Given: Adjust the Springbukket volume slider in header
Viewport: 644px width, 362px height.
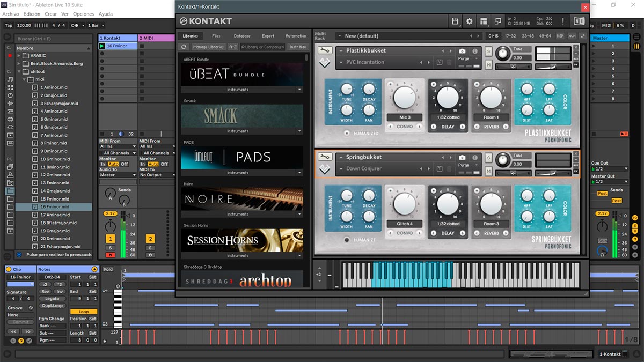Looking at the screenshot, I should coord(554,173).
